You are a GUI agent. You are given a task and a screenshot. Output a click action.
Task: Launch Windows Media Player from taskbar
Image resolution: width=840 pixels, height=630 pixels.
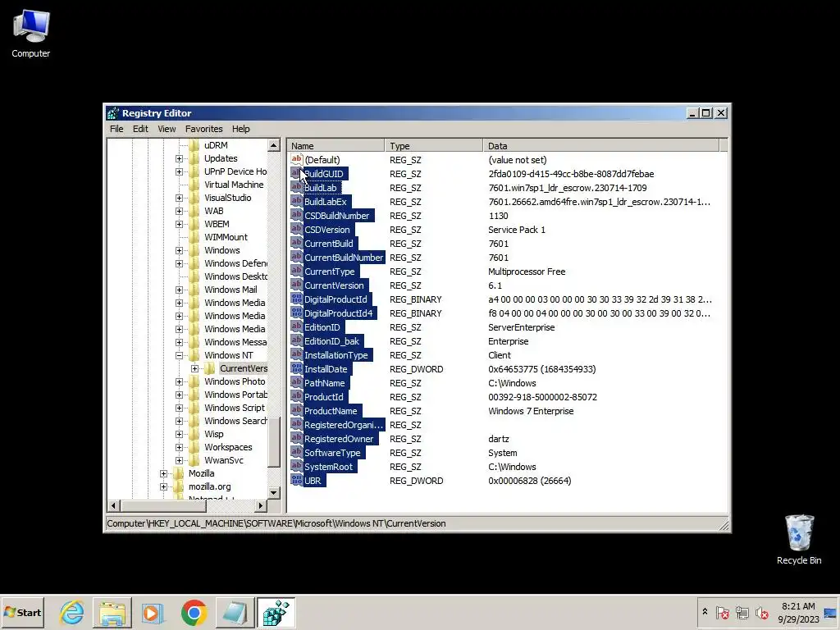point(152,612)
